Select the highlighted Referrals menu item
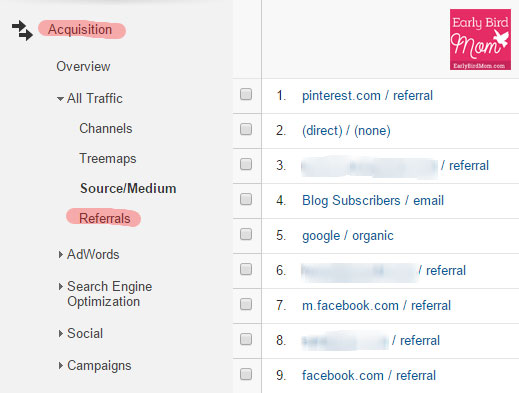 [104, 218]
